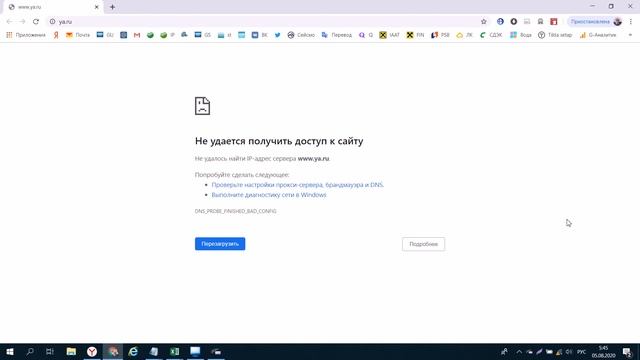
Task: Open a new tab with the plus button
Action: 112,7
